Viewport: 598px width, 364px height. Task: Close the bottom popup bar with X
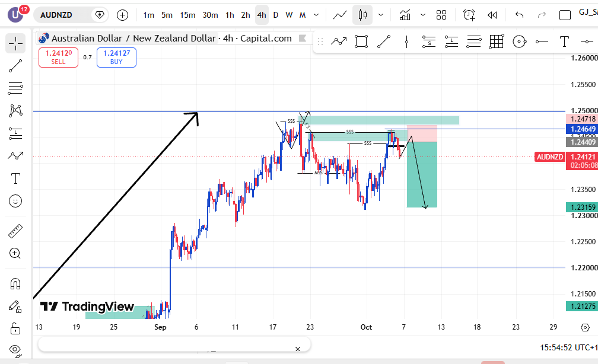coord(298,349)
